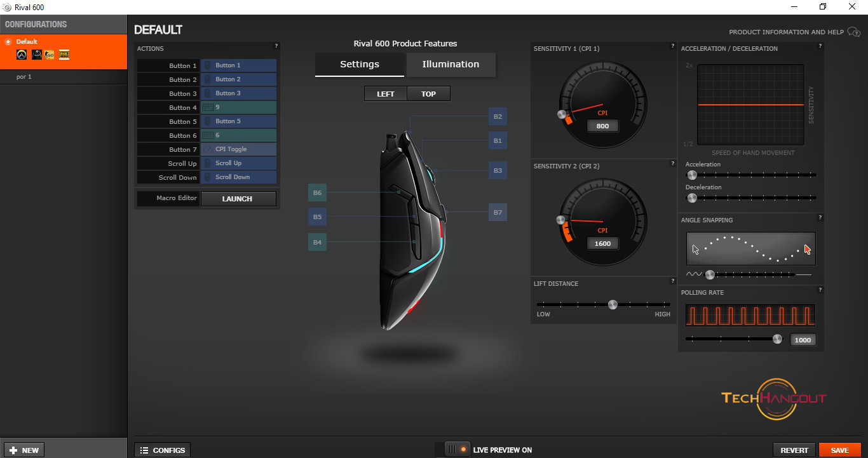Click the Overwatch game icon under Default
This screenshot has width=868, height=458.
[x=21, y=55]
